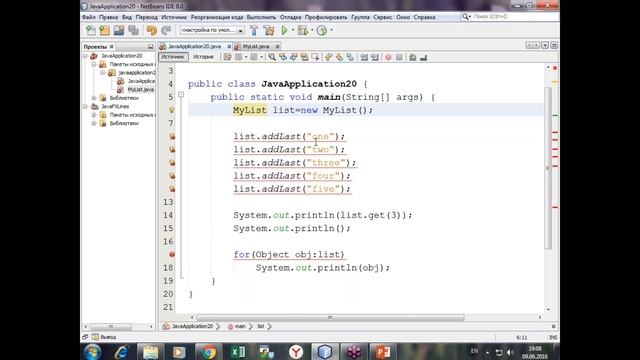Select the javaapplication20 package tree node
The height and width of the screenshot is (360, 640).
coord(137,73)
